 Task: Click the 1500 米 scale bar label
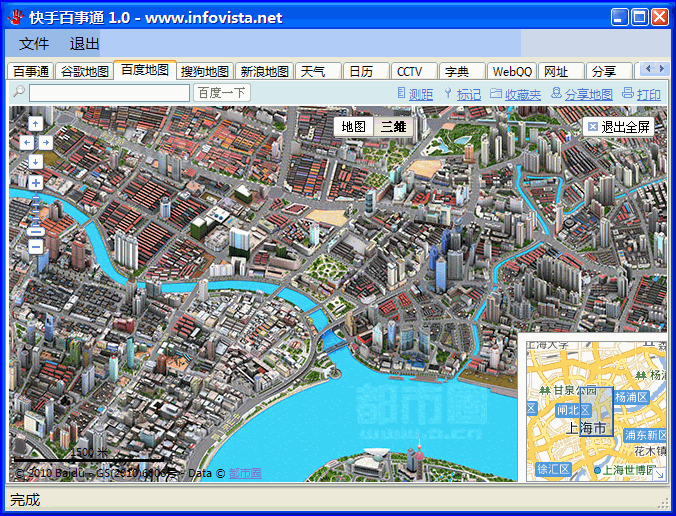[x=88, y=452]
